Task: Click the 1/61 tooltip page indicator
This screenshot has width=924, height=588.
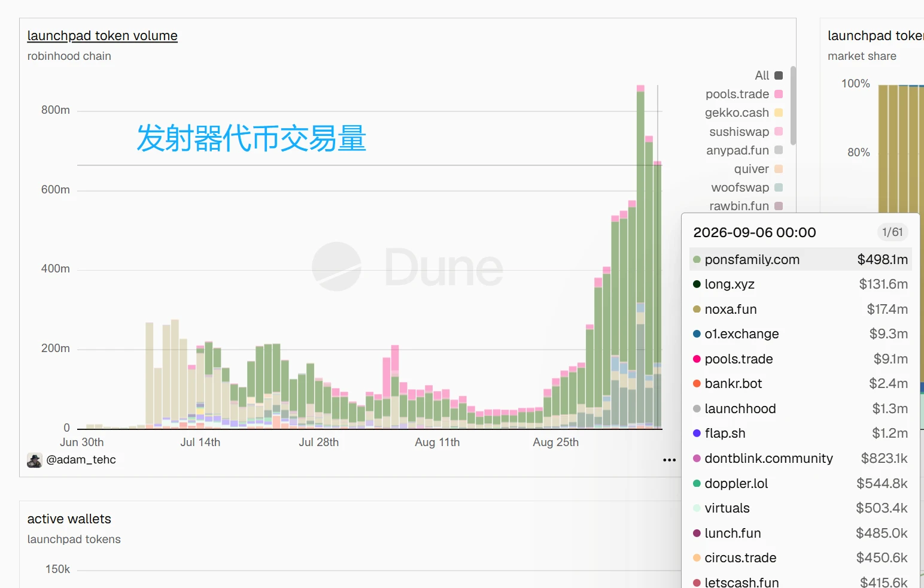Action: click(x=892, y=232)
